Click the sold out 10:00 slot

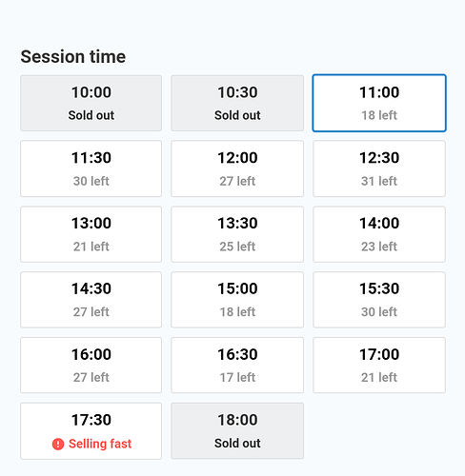tap(91, 103)
